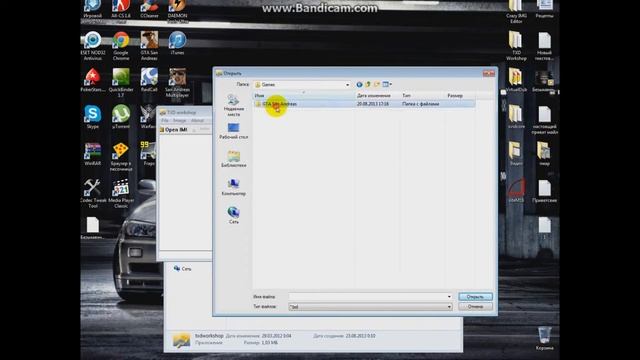Select Network (Сеть) item in Explorer window behind

pyautogui.click(x=182, y=269)
